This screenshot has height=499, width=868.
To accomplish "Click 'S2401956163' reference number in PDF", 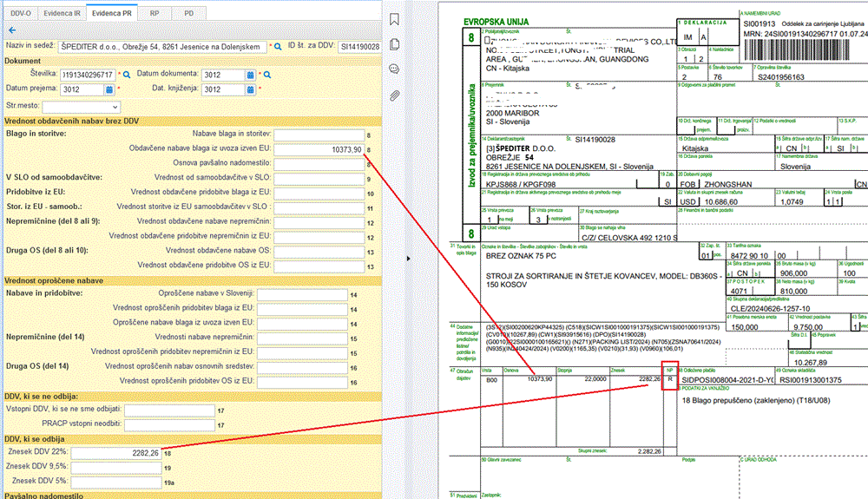I will (x=780, y=77).
